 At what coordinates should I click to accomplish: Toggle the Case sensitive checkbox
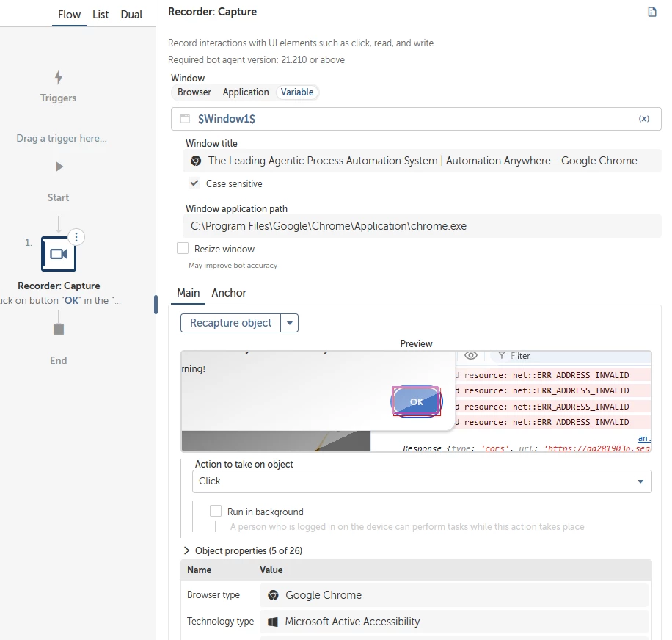tap(194, 183)
